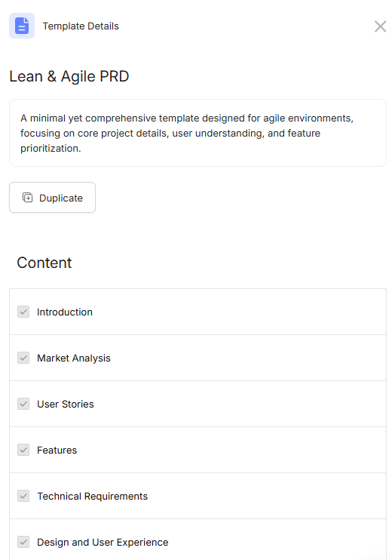Select the User Stories section label
392x560 pixels.
[x=66, y=405]
